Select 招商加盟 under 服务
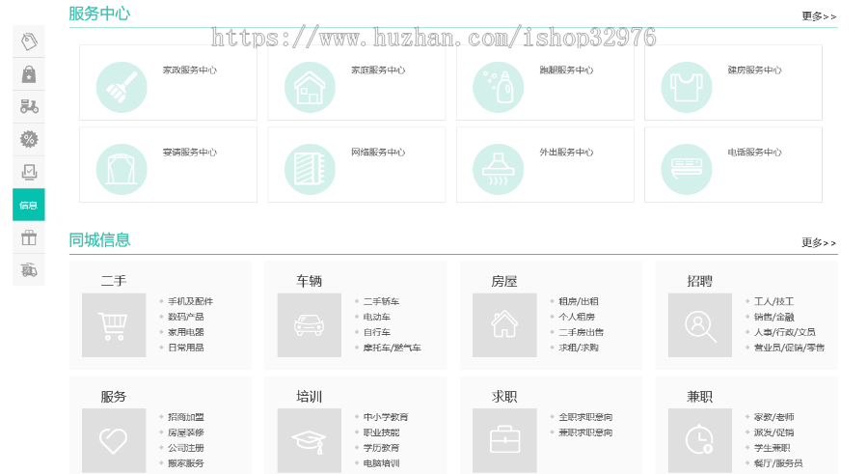Viewport: 868px width, 474px height. click(x=186, y=417)
